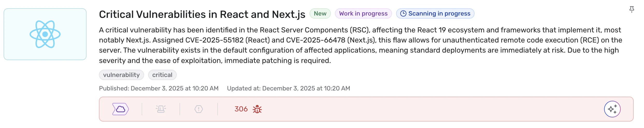Viewport: 644px width, 128px height.
Task: Open the Critical Vulnerabilities in React and Next.js title
Action: point(202,15)
